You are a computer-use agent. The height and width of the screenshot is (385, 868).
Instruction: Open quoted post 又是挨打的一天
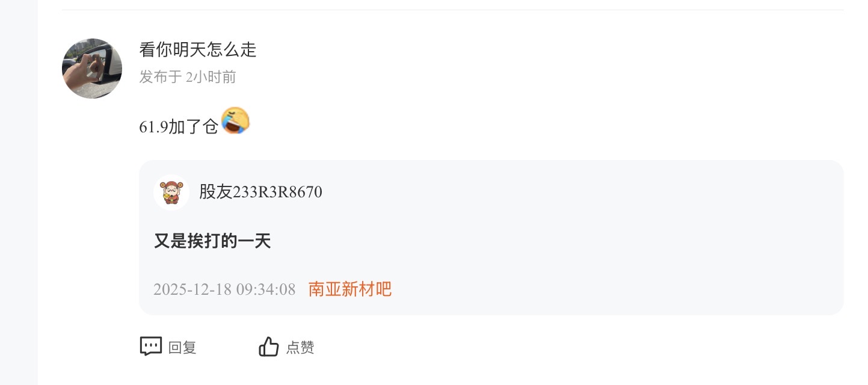pyautogui.click(x=212, y=241)
